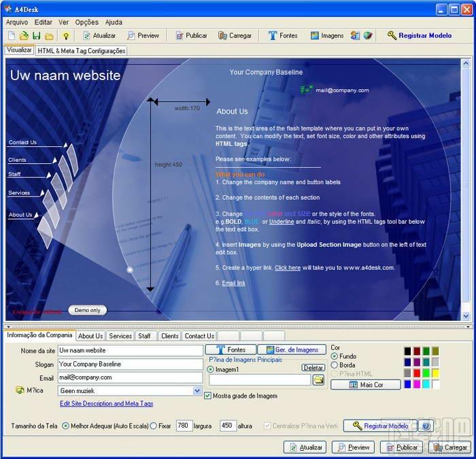Click the mail icon beside mail@company.com
This screenshot has height=459, width=476.
(307, 89)
